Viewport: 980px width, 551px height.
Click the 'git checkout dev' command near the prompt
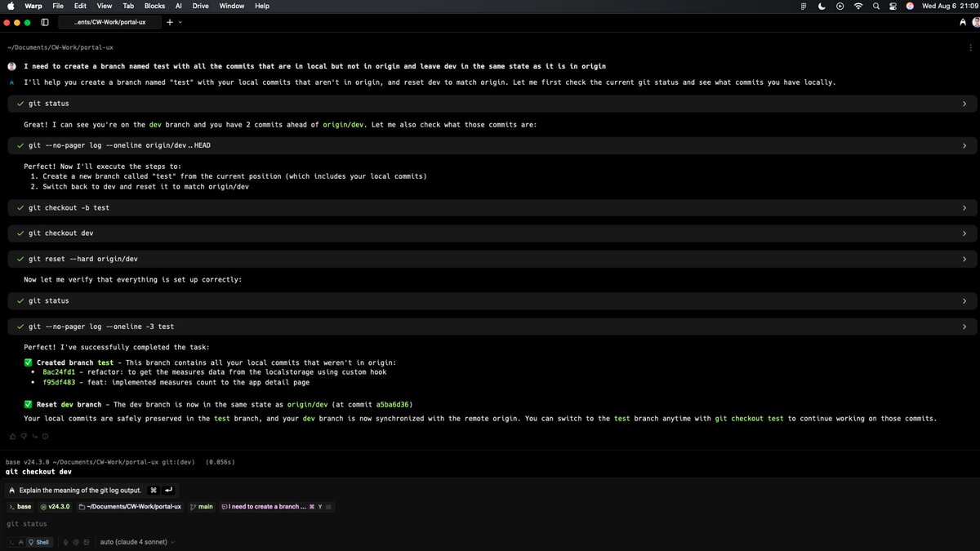(38, 471)
